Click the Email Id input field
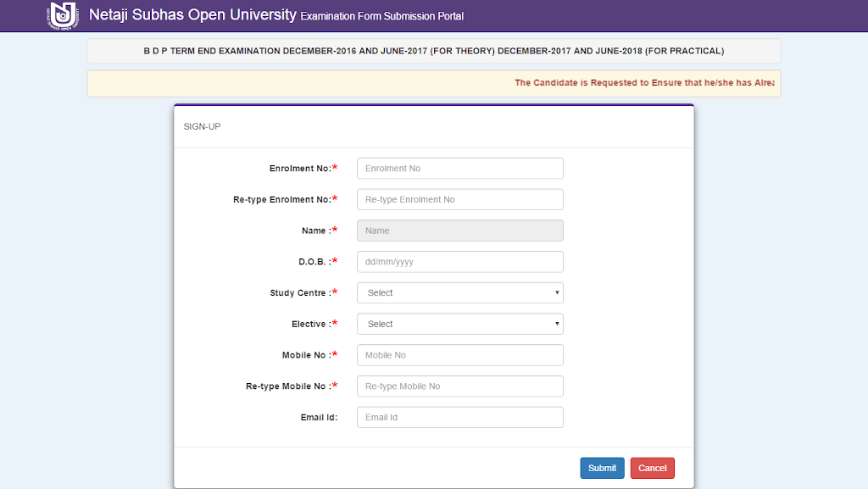This screenshot has width=868, height=489. tap(460, 417)
